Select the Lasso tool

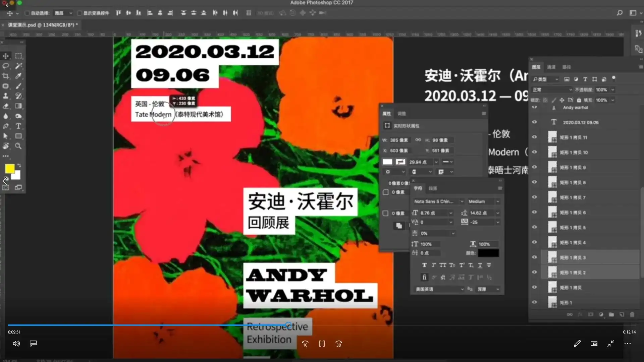click(x=6, y=66)
